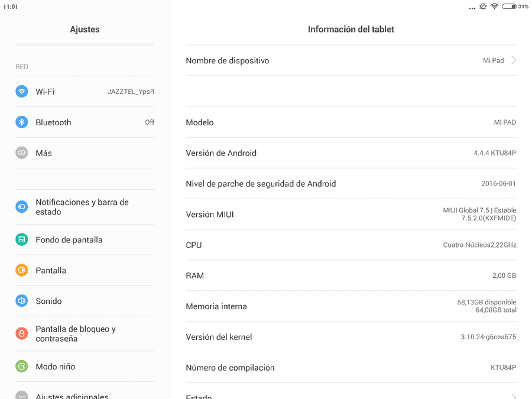Tap the 11:01 clock in status bar
The image size is (532, 399).
(10, 7)
